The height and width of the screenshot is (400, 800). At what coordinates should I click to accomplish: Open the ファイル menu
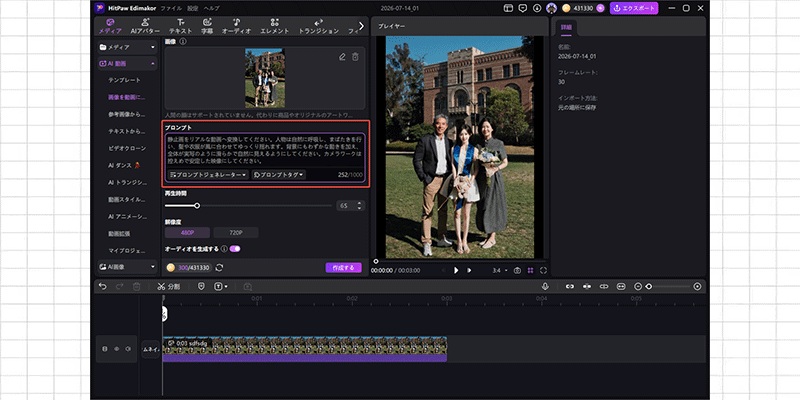170,8
